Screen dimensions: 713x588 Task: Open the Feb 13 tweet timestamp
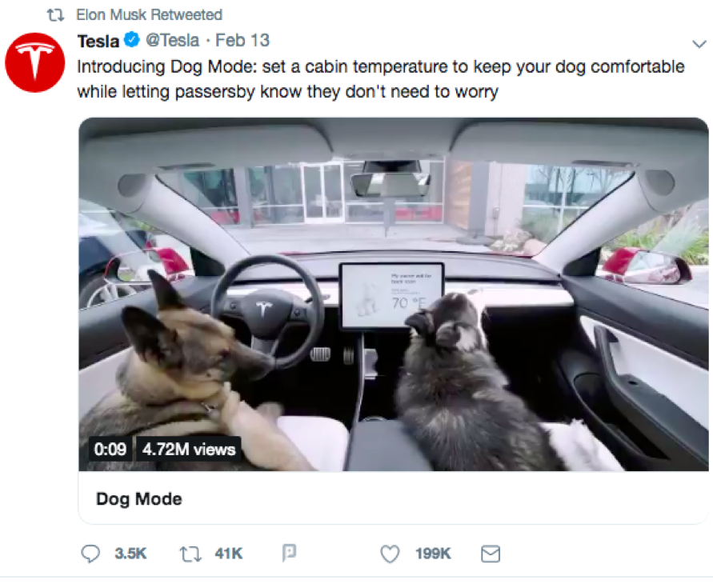pos(242,41)
